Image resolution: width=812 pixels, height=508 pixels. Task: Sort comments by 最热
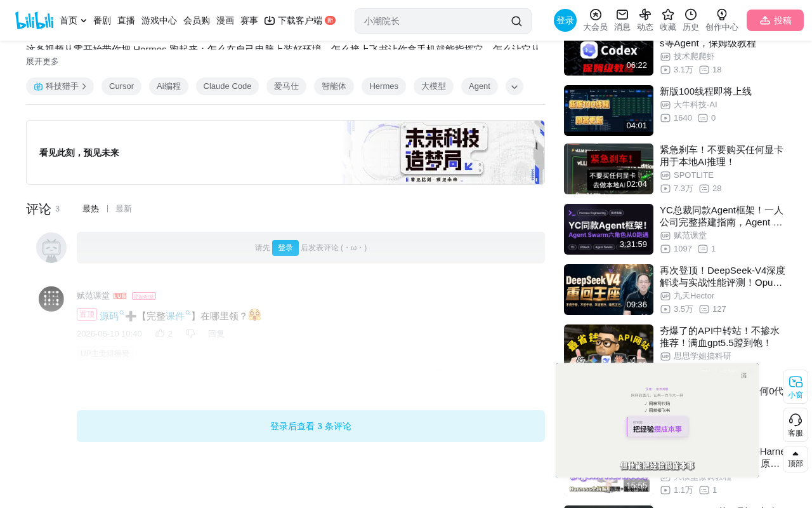coord(91,209)
